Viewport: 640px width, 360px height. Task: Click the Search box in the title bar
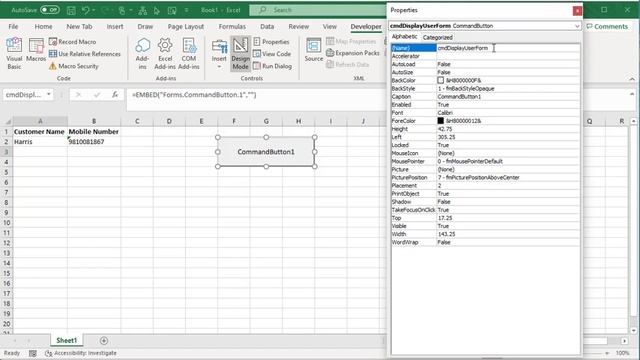tap(318, 10)
